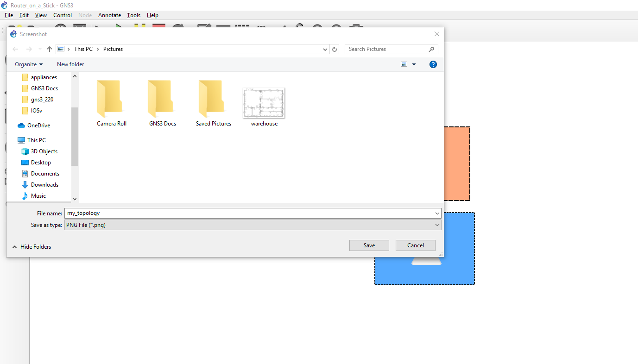638x364 pixels.
Task: Click the navigation pane scroll up arrow
Action: point(75,75)
